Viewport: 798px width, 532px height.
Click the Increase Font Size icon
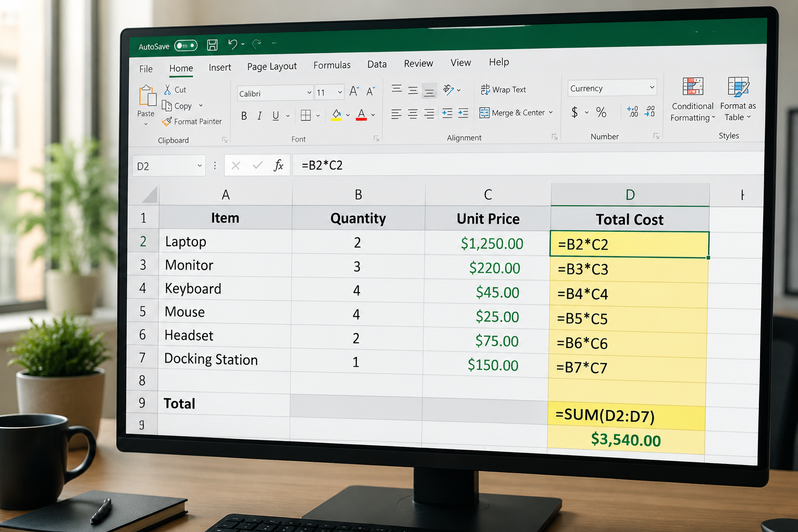pos(354,91)
